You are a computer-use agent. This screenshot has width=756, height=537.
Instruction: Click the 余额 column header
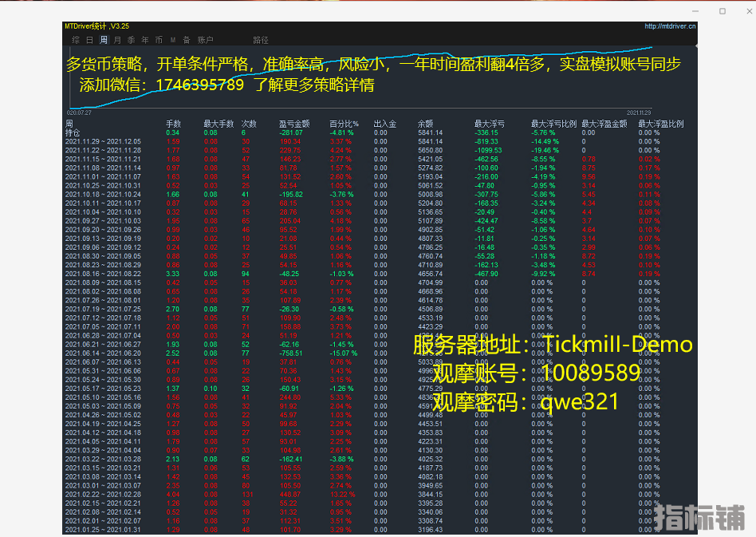click(x=425, y=124)
